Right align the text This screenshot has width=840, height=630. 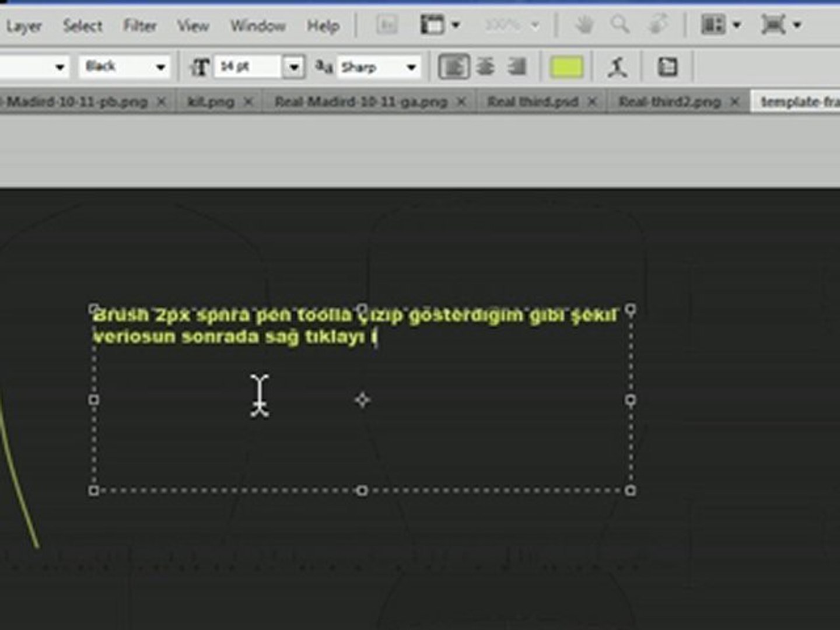coord(517,67)
